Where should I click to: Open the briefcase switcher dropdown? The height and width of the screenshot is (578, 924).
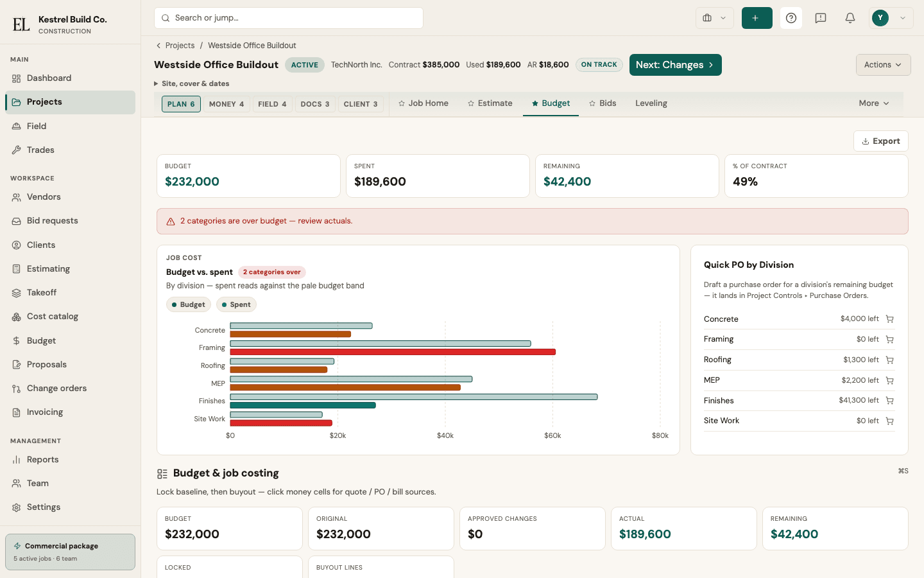[714, 18]
